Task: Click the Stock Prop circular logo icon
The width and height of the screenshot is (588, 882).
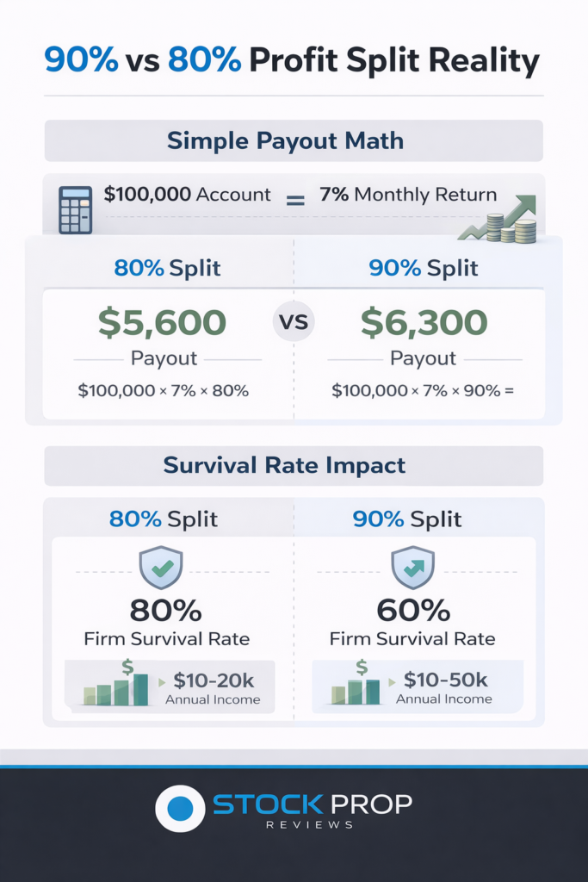Action: click(x=180, y=809)
